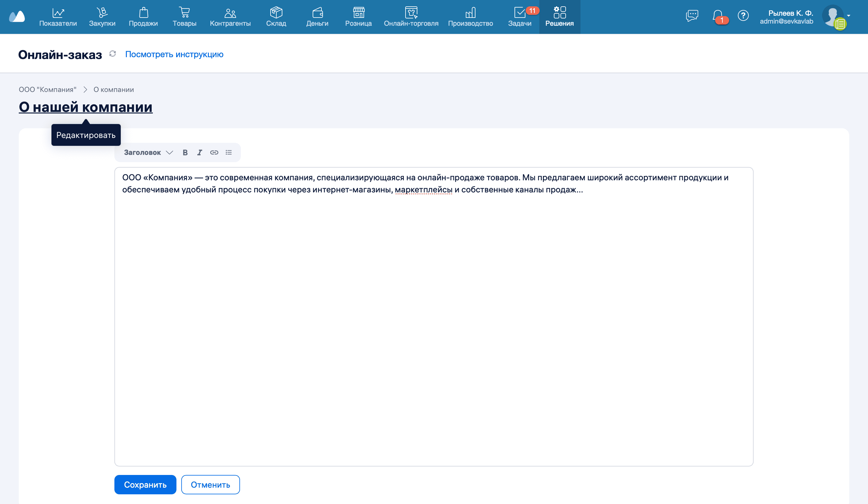Open the Онлайн-торговля section

pyautogui.click(x=411, y=17)
